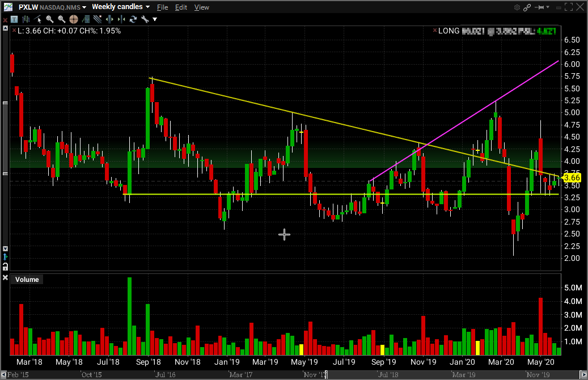Click the Volume panel label

[27, 280]
